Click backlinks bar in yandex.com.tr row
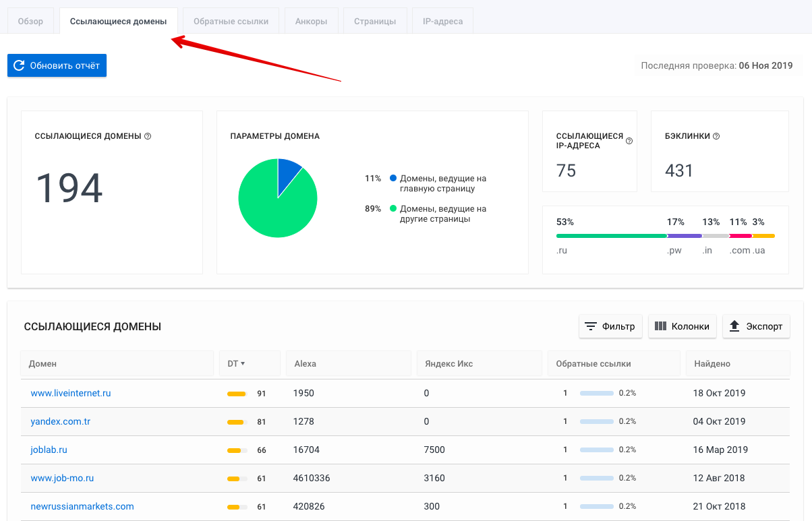 point(597,421)
